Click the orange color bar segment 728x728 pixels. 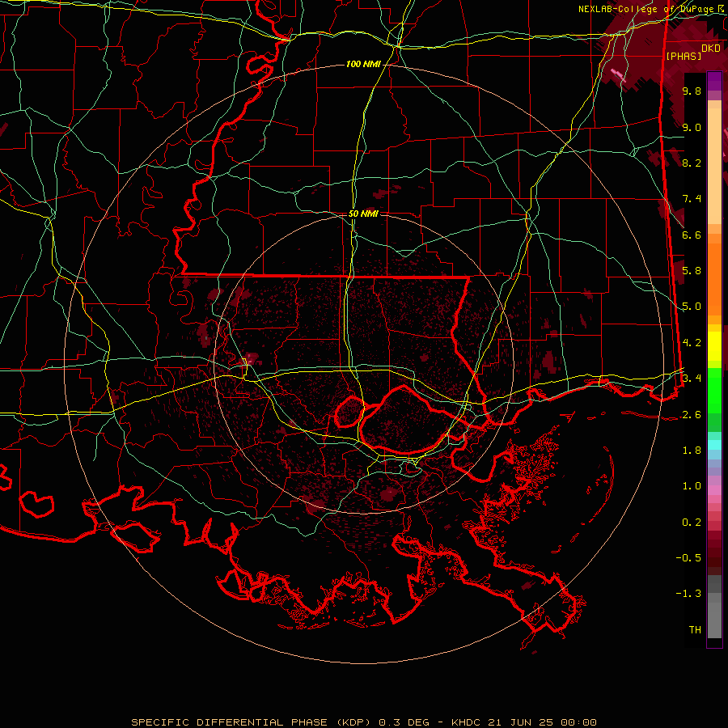click(714, 279)
